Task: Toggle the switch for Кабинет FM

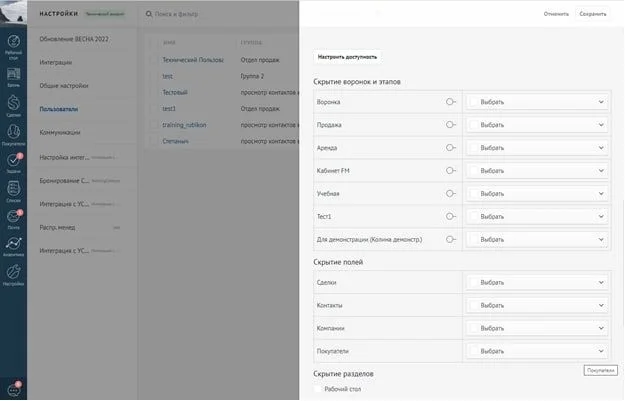Action: [x=451, y=170]
